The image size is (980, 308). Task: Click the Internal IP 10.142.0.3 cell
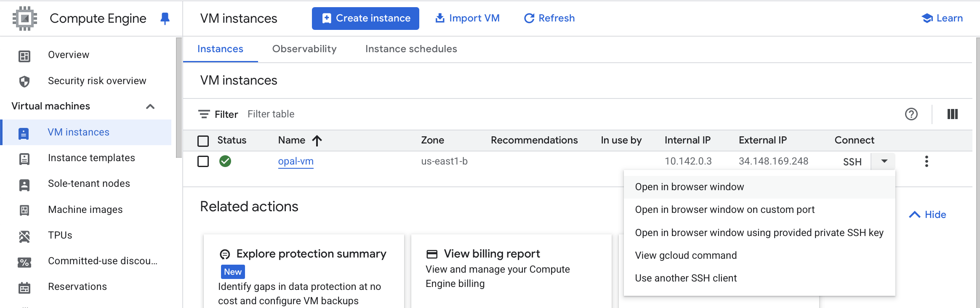[688, 161]
